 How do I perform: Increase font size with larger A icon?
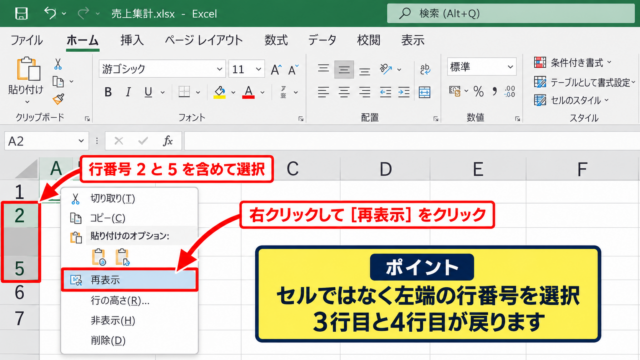[276, 69]
